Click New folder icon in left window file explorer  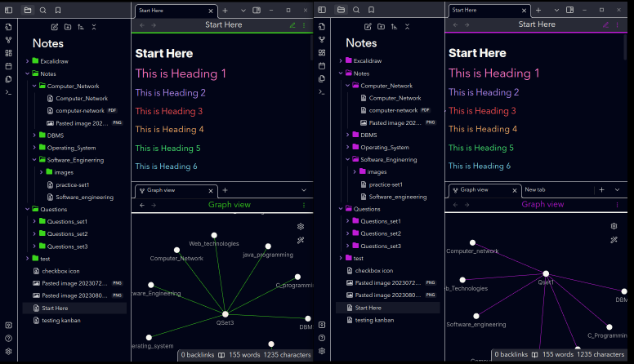68,27
